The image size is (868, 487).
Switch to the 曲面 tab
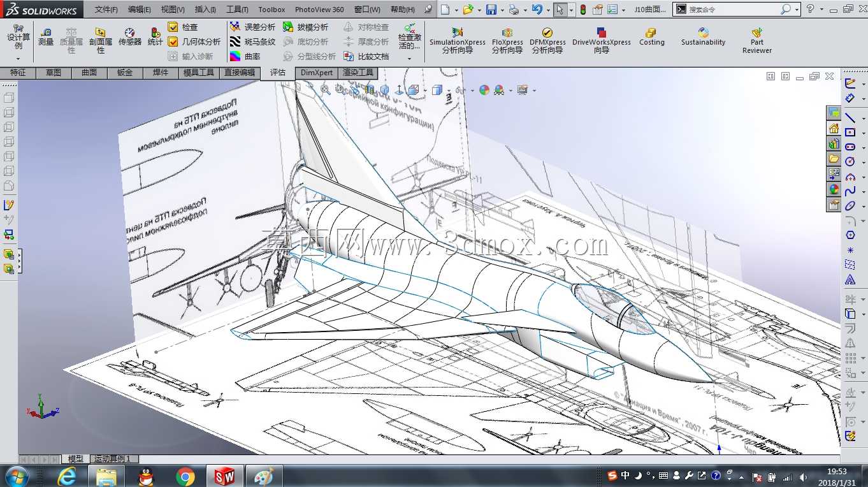(x=89, y=73)
